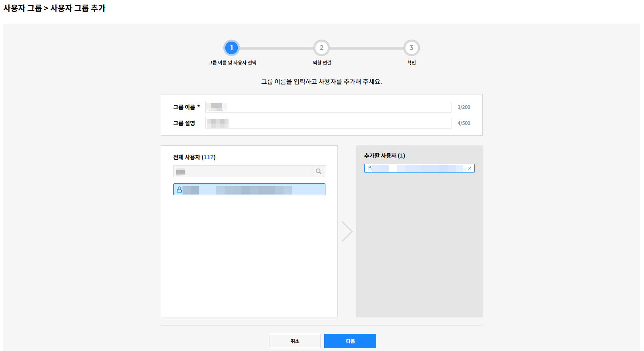Select the step 1 circle indicator
The width and height of the screenshot is (644, 351).
click(231, 48)
